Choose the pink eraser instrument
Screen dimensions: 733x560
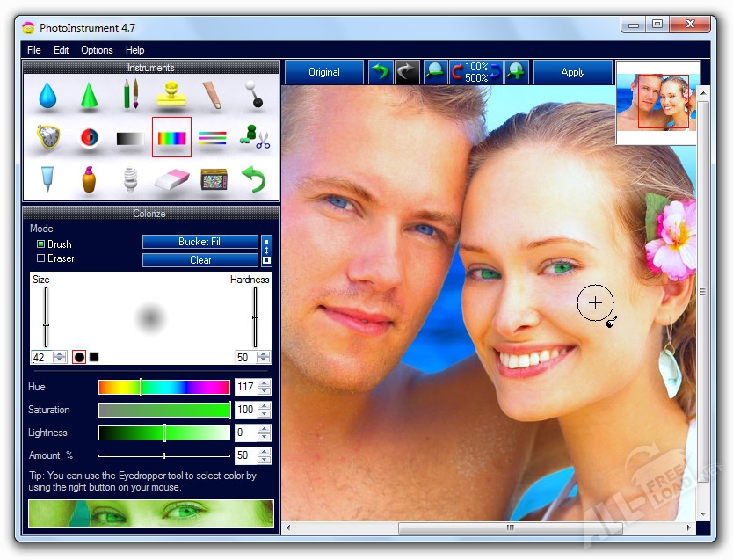171,179
